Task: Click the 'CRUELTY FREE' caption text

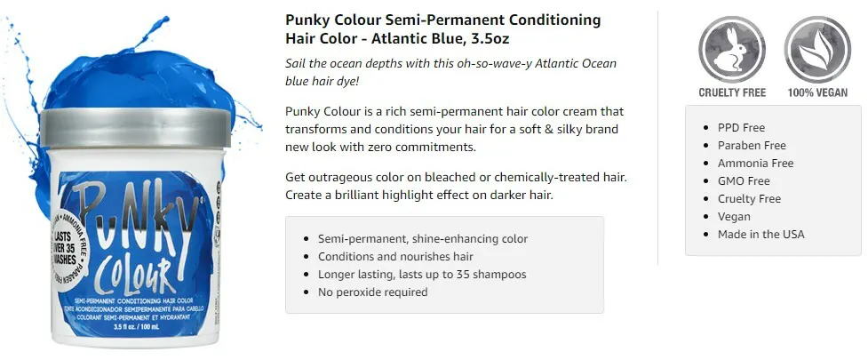Action: point(732,92)
